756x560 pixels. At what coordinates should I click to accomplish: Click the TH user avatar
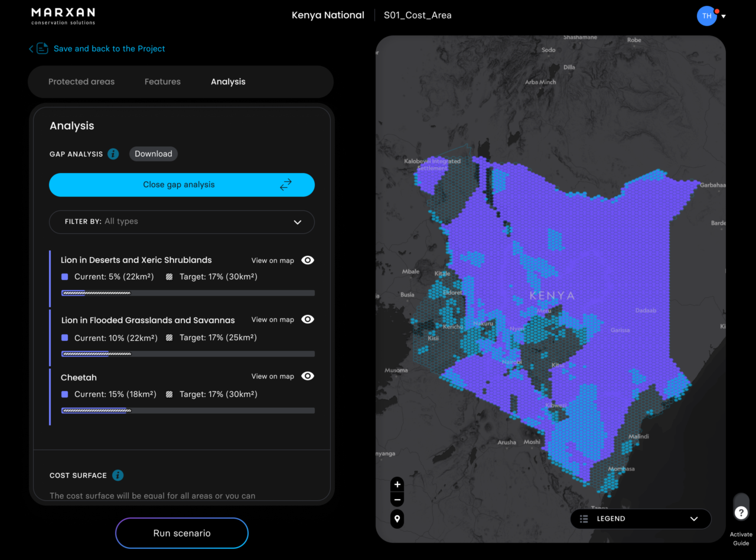[x=706, y=16]
